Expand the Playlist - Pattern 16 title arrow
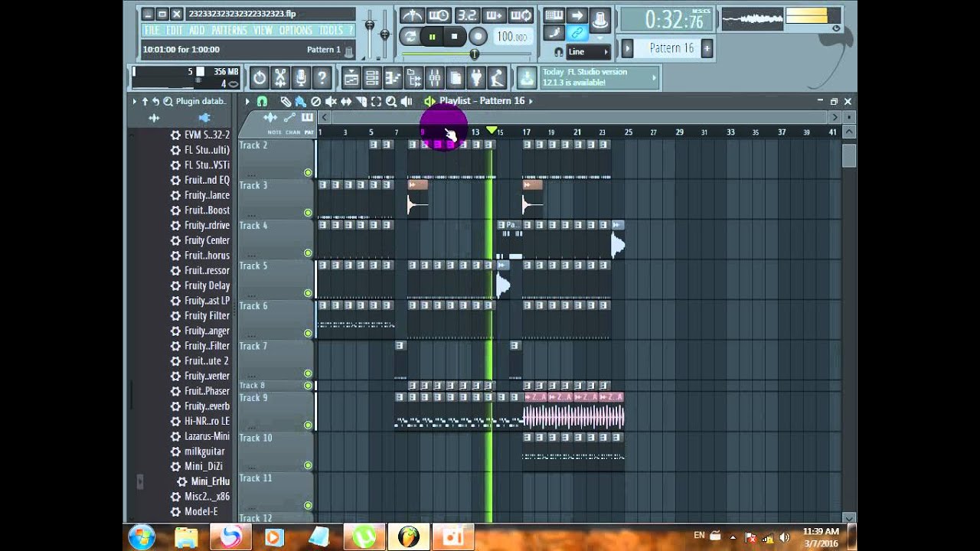 coord(531,101)
